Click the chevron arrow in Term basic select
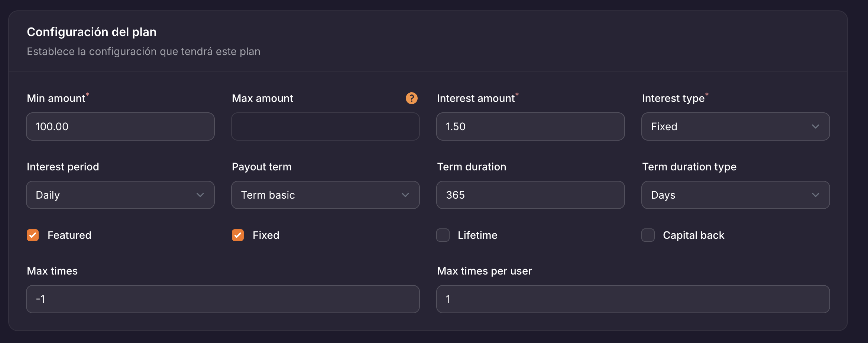Viewport: 868px width, 343px height. tap(405, 195)
